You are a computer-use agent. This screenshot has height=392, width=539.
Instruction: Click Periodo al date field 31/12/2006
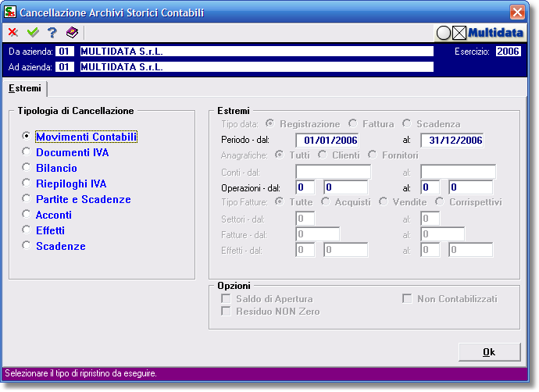[x=452, y=141]
